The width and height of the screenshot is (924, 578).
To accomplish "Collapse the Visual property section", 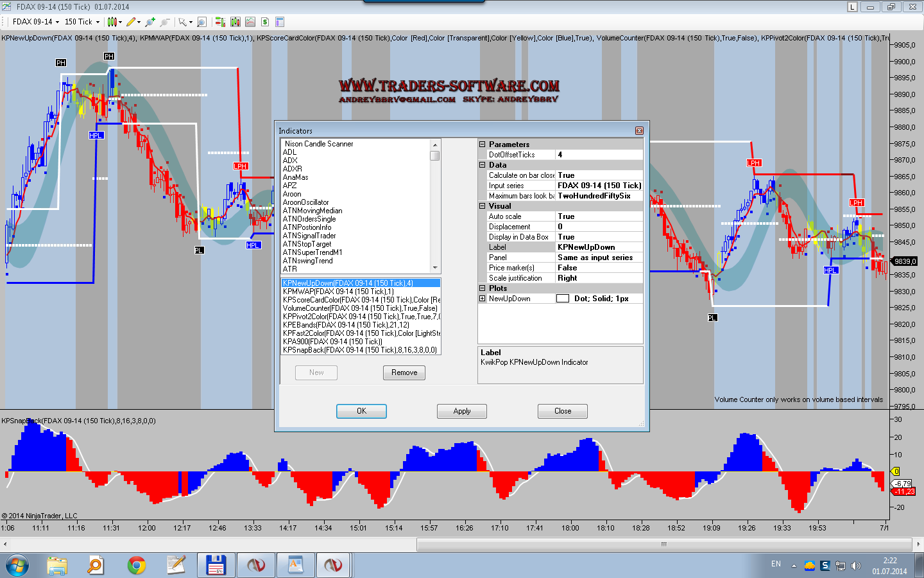I will pos(483,206).
